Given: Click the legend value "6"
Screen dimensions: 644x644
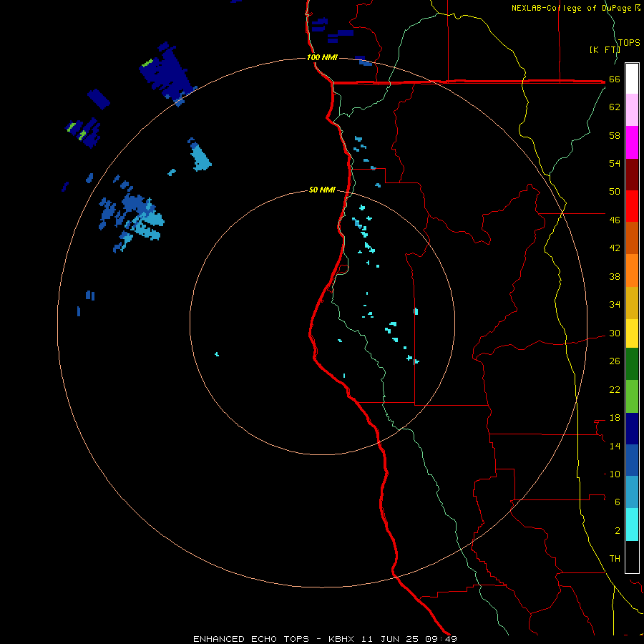Looking at the screenshot, I should point(618,502).
